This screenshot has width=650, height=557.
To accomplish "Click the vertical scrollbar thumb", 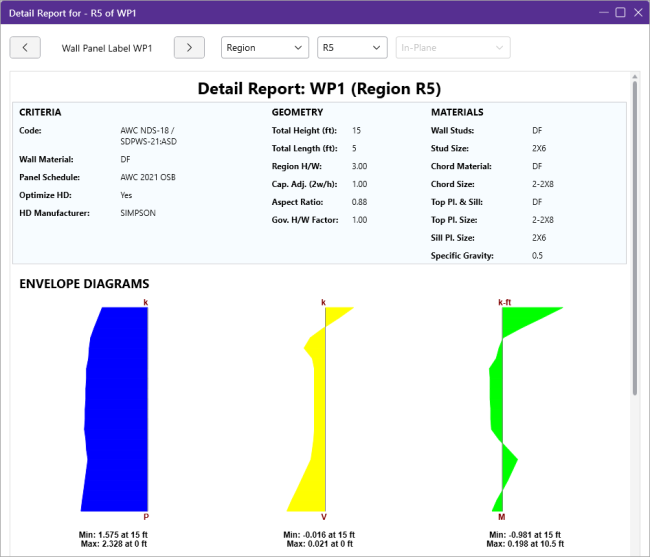I will click(634, 240).
